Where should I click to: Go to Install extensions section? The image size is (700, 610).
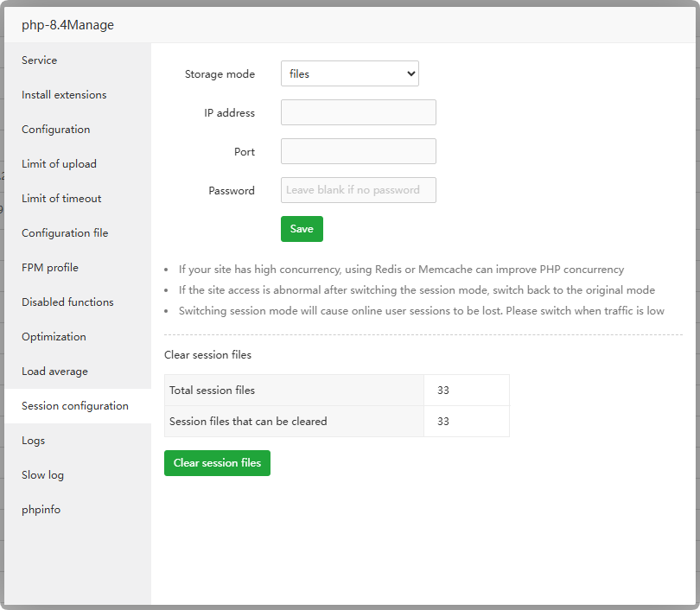[64, 95]
